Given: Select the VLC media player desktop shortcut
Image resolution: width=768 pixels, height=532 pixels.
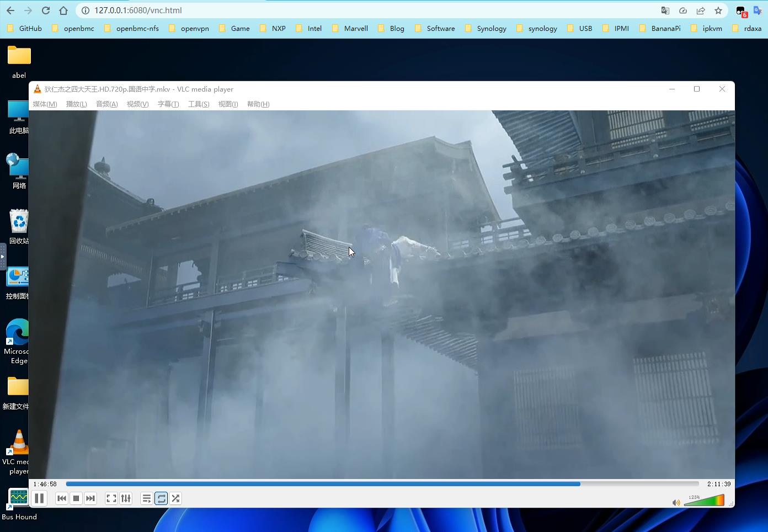Looking at the screenshot, I should tap(16, 453).
